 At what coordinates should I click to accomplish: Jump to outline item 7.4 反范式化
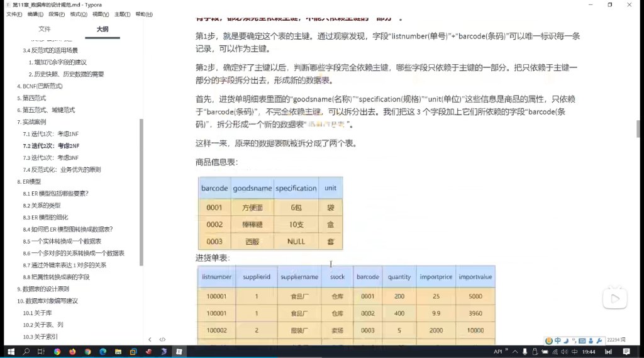point(62,170)
